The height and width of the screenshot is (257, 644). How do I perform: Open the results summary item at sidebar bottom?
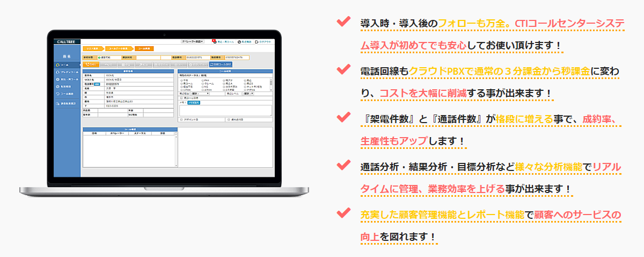[x=68, y=103]
